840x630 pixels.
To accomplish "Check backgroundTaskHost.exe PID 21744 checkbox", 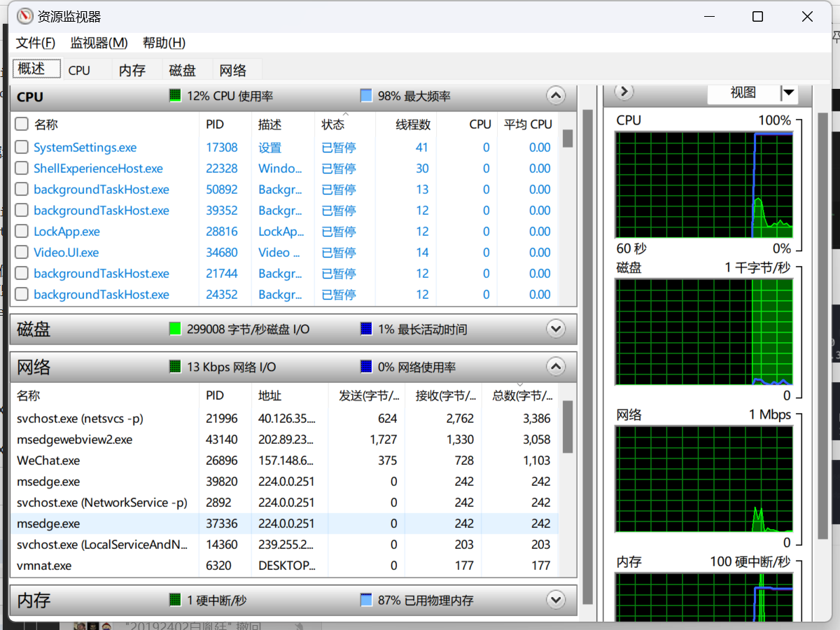I will point(22,273).
